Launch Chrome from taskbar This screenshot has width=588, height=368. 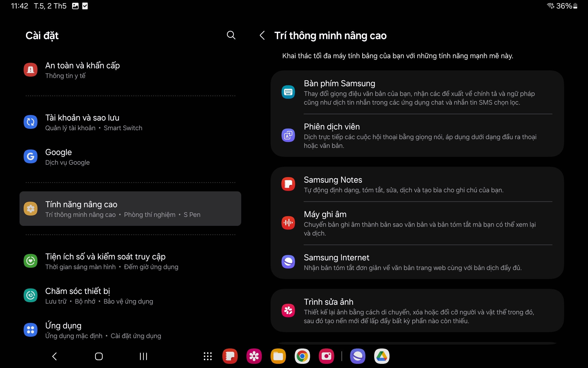[x=302, y=356]
